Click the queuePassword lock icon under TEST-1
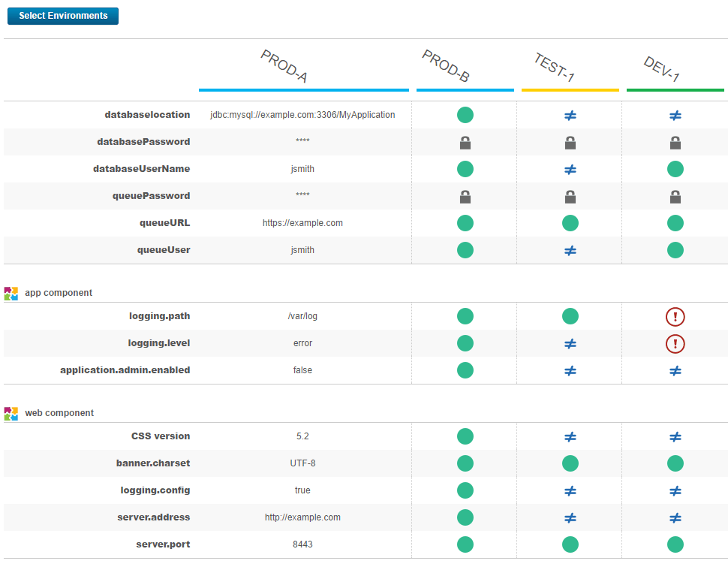Viewport: 728px width, 570px height. pyautogui.click(x=570, y=196)
